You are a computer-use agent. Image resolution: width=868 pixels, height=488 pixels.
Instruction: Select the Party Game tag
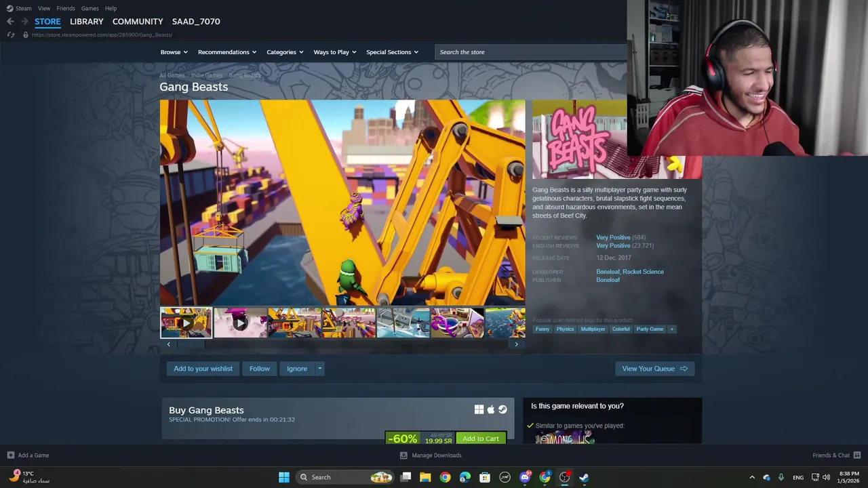tap(650, 329)
